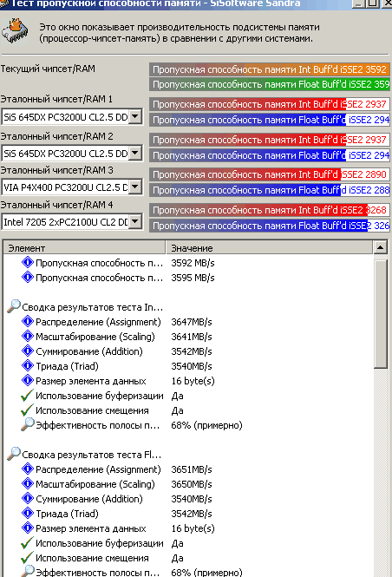This screenshot has height=577, width=392.
Task: Click the Значение column header
Action: pos(269,248)
